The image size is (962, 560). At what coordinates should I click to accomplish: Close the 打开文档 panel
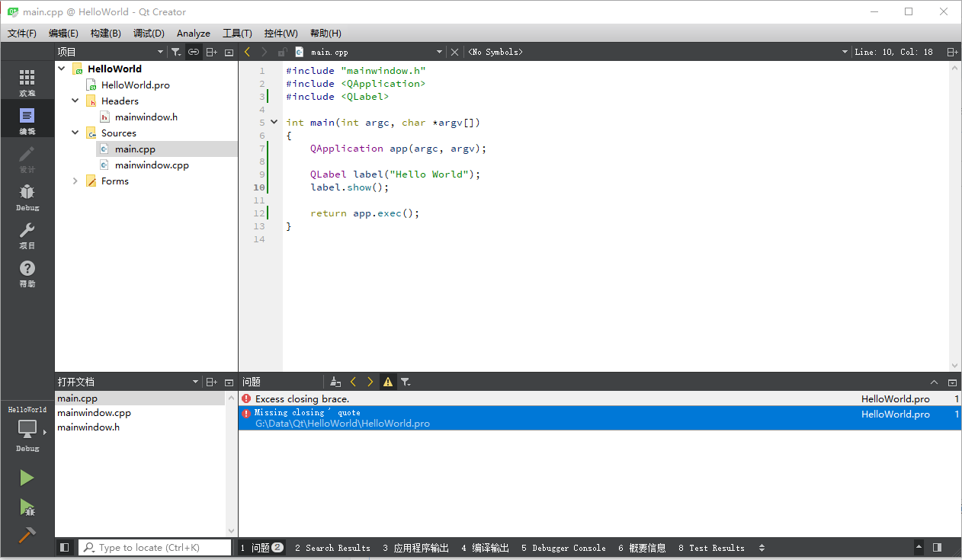[229, 382]
